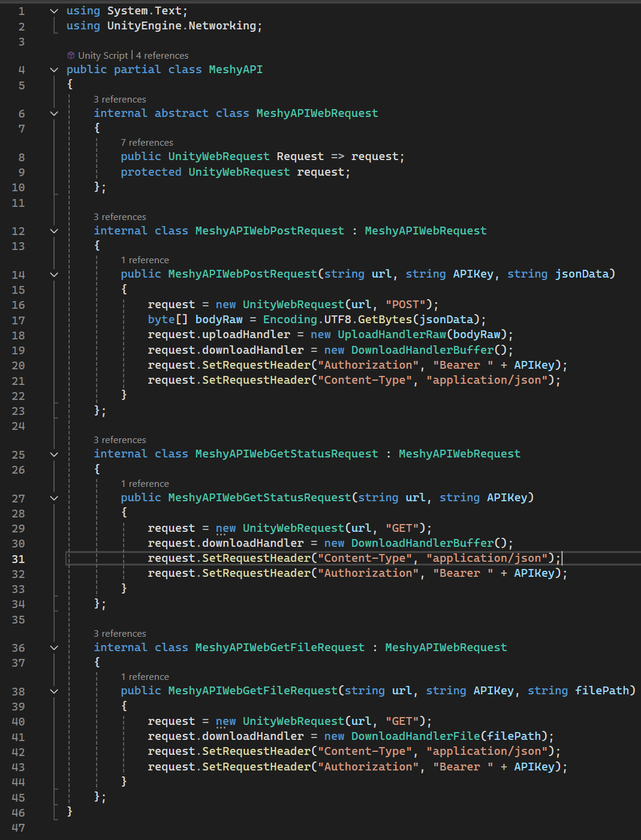Open '1 reference' above the MeshyAPIWebGetStatusRequest constructor
641x840 pixels.
(x=145, y=484)
